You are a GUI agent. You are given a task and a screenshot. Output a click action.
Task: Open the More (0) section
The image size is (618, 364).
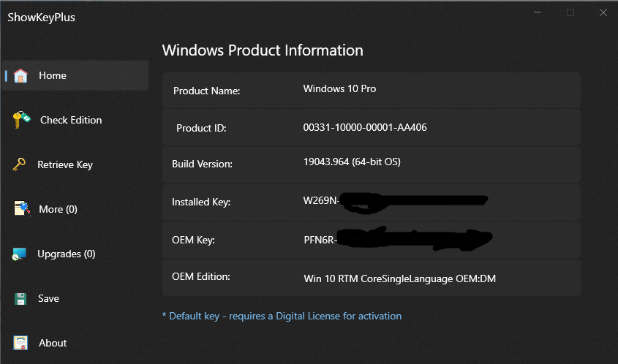pos(58,210)
